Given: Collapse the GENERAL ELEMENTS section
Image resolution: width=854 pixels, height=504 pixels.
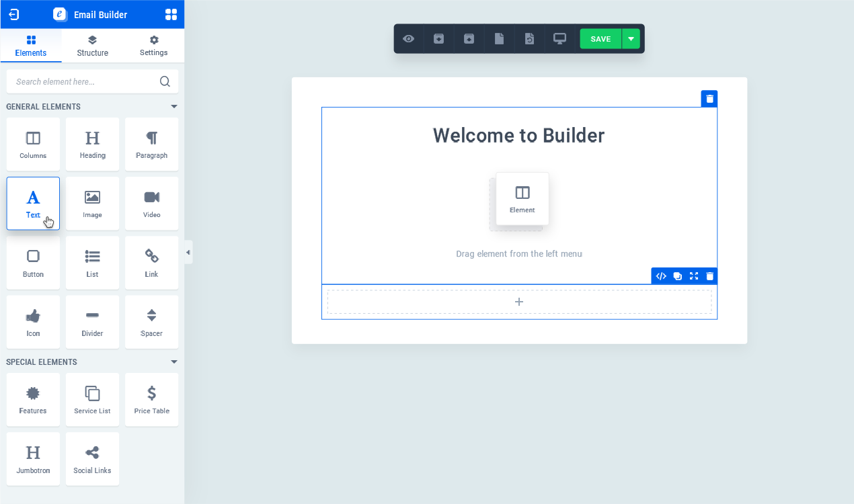Looking at the screenshot, I should (173, 106).
